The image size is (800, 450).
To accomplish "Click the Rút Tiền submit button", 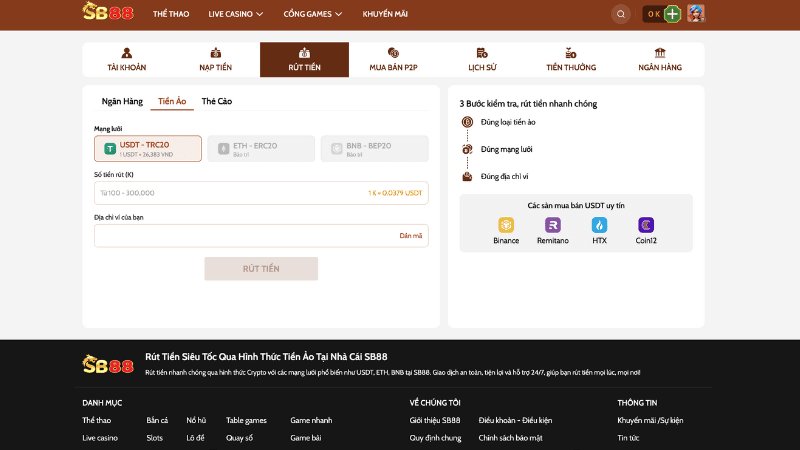I will pyautogui.click(x=261, y=269).
